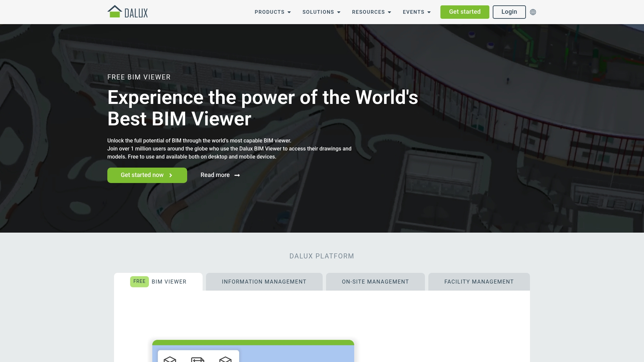Click the chevron in Get started now
The height and width of the screenshot is (362, 644).
coord(171,175)
